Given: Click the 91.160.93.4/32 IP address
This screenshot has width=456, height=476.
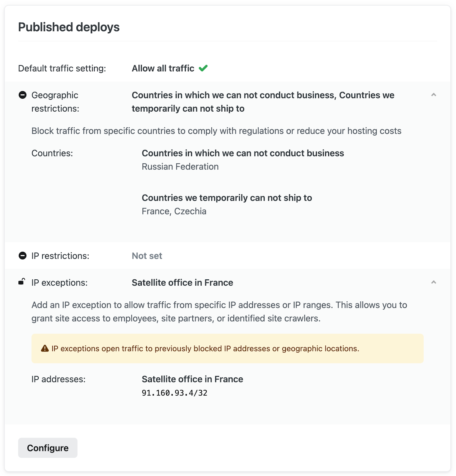Looking at the screenshot, I should point(174,393).
